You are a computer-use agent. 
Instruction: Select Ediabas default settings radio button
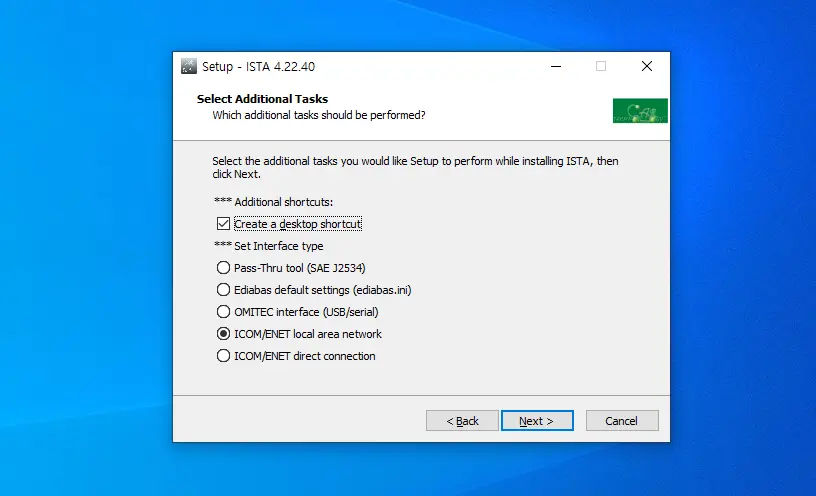[223, 289]
